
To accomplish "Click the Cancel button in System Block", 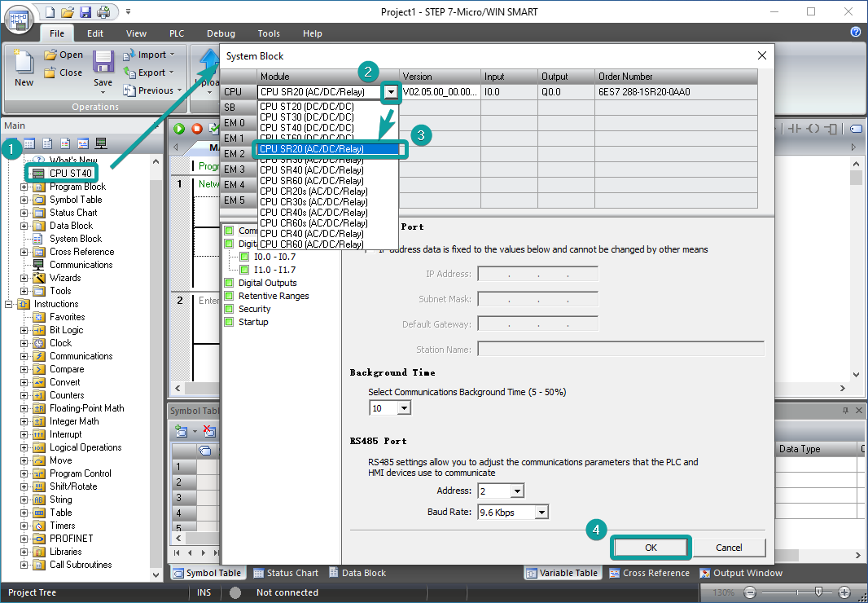I will point(729,548).
